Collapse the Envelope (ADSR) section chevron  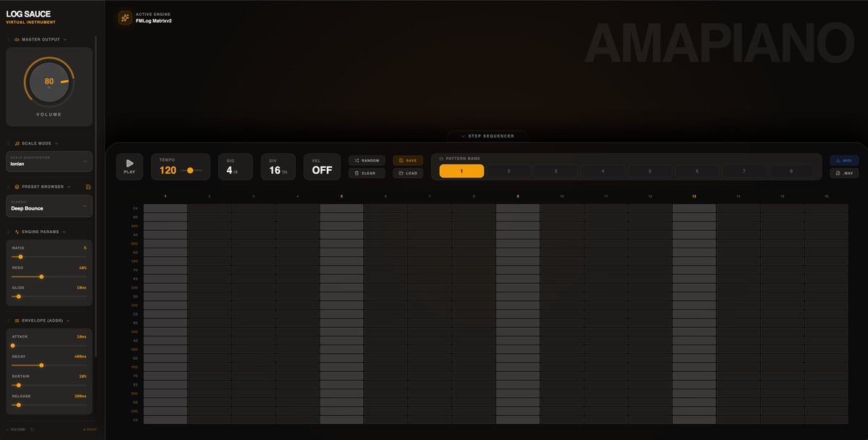click(69, 320)
